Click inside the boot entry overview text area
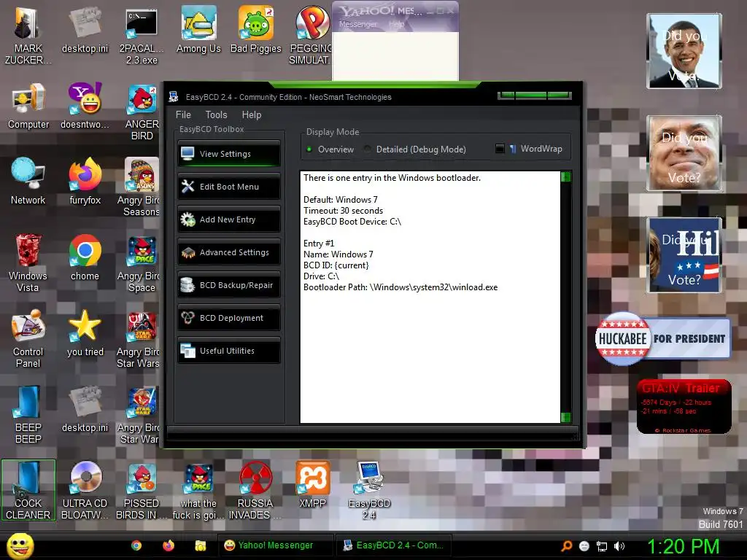Image resolution: width=747 pixels, height=560 pixels. coord(430,297)
